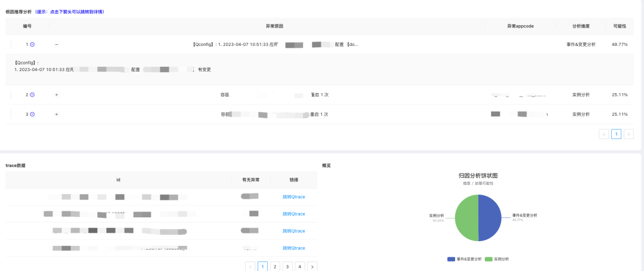Click the 异常appcode column header
This screenshot has height=271, width=644.
point(521,26)
